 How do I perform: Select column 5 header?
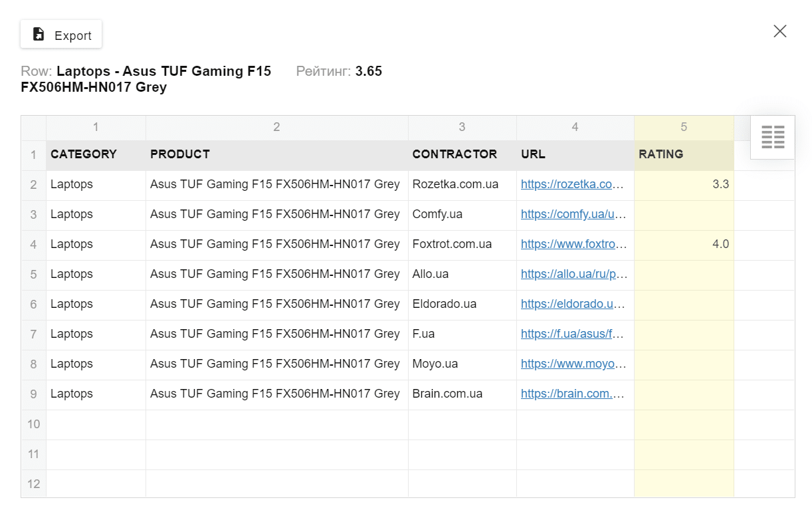click(684, 127)
